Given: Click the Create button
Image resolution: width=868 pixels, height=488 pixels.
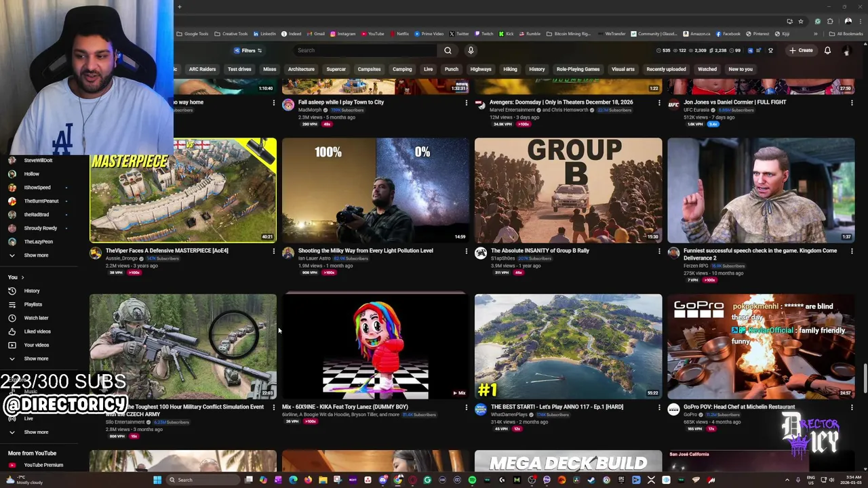Looking at the screenshot, I should click(801, 50).
